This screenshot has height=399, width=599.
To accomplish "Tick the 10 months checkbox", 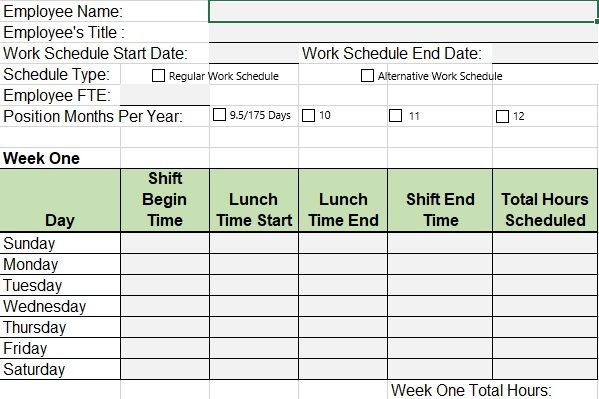I will tap(308, 115).
